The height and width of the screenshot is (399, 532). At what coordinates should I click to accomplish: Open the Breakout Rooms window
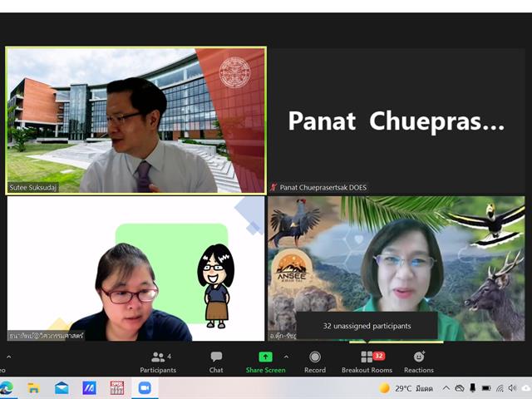point(367,362)
